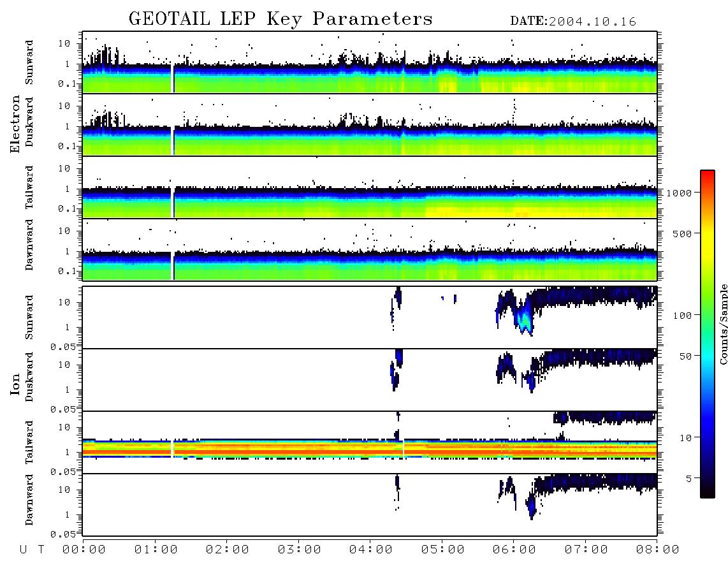Click the vertical 'Electron' group label
This screenshot has width=728, height=561.
[15, 124]
